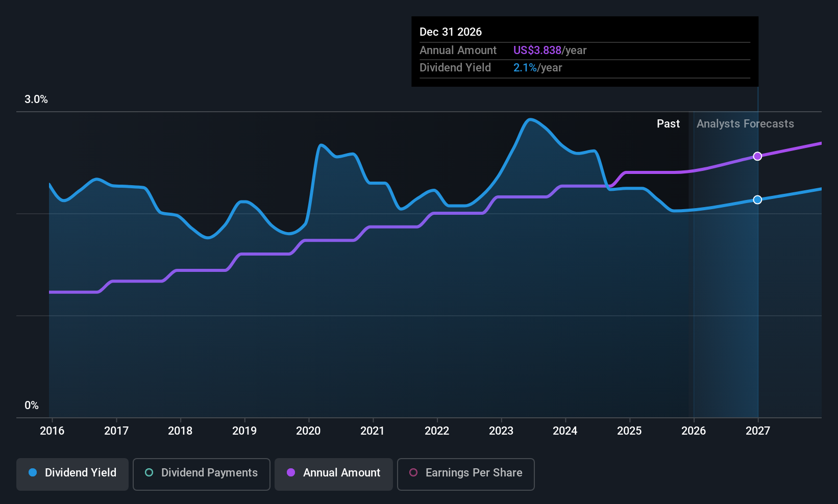Screen dimensions: 838x504
Task: Click the 2020 x-axis year label
Action: (x=308, y=431)
